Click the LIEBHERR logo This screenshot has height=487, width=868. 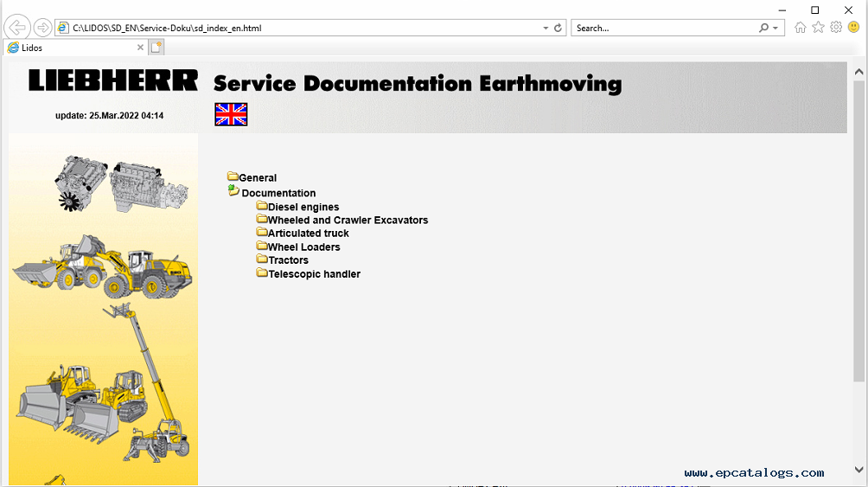(113, 80)
